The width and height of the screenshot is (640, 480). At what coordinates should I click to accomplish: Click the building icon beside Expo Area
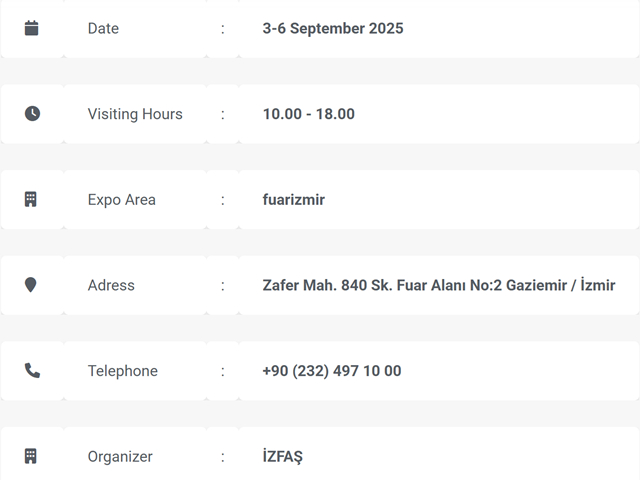pos(31,199)
